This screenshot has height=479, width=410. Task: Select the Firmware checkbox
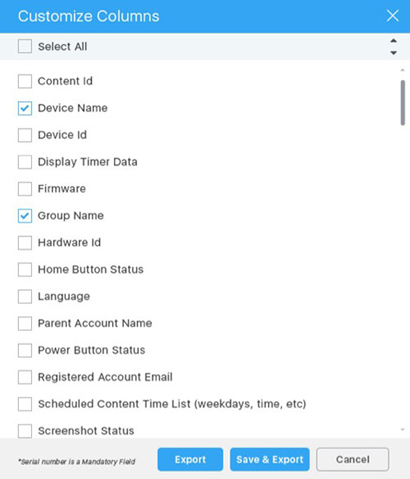(x=25, y=189)
